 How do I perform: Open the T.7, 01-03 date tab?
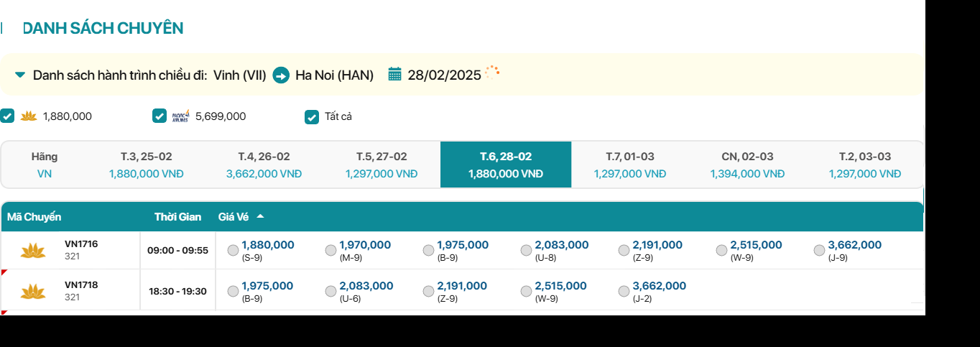(x=629, y=165)
